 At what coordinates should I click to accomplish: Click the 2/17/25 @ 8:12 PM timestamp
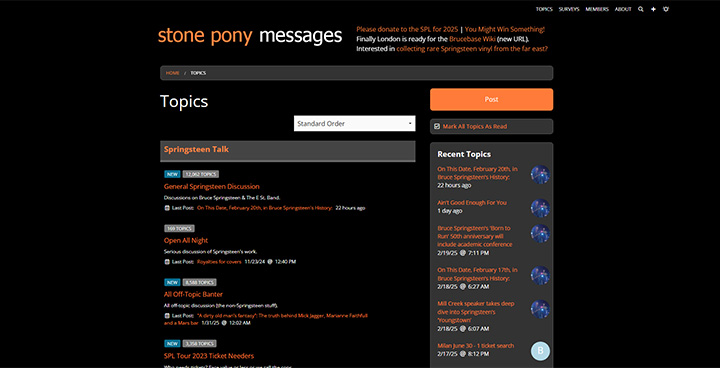coord(463,354)
